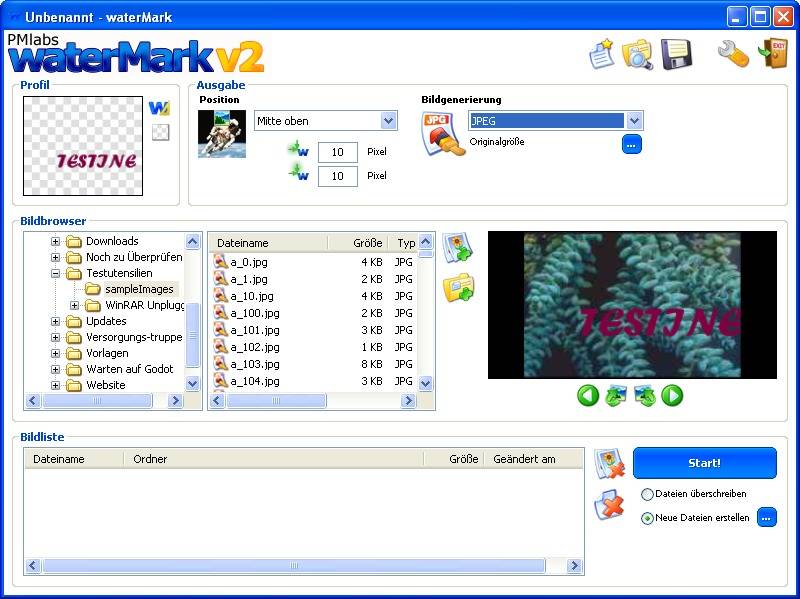The width and height of the screenshot is (800, 599).
Task: Click Bildliste Geändert am column header
Action: (533, 459)
